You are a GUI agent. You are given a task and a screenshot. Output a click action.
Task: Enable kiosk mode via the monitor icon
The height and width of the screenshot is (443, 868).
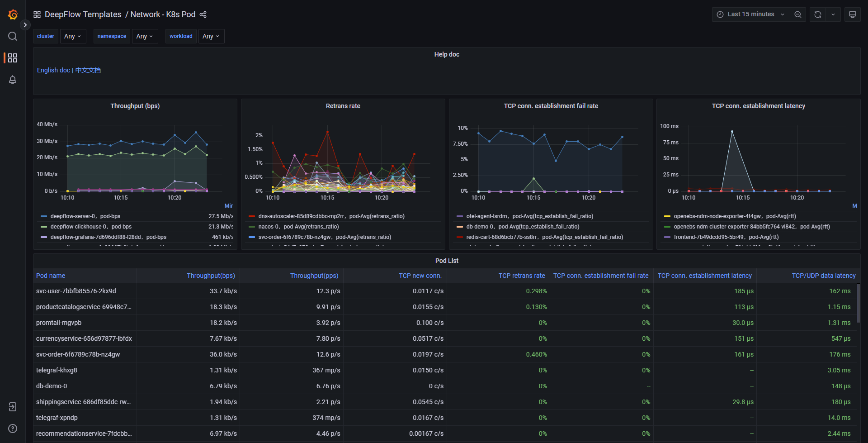(852, 14)
